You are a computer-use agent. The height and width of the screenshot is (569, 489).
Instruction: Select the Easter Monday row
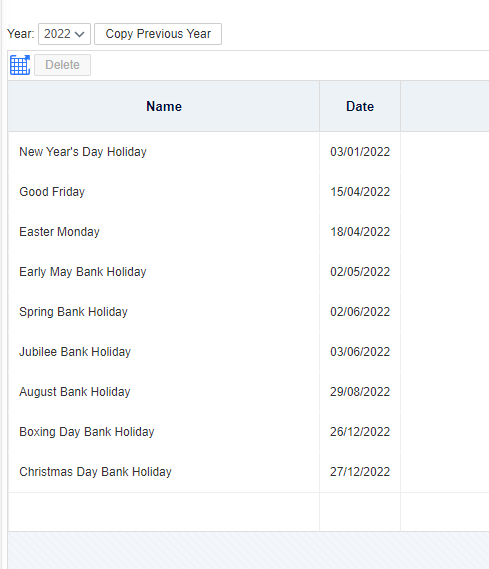[x=248, y=232]
